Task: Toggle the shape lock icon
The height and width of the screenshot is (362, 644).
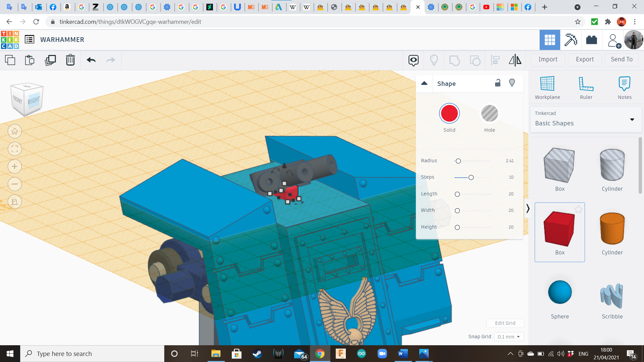Action: [498, 83]
